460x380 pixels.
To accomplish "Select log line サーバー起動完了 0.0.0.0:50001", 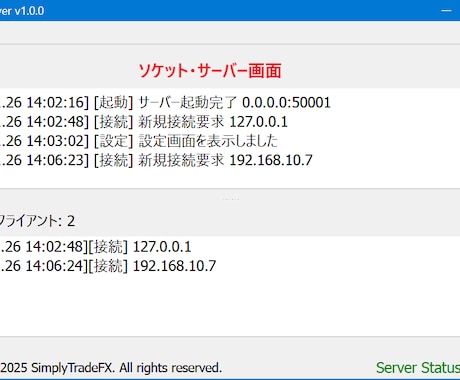I will point(165,102).
